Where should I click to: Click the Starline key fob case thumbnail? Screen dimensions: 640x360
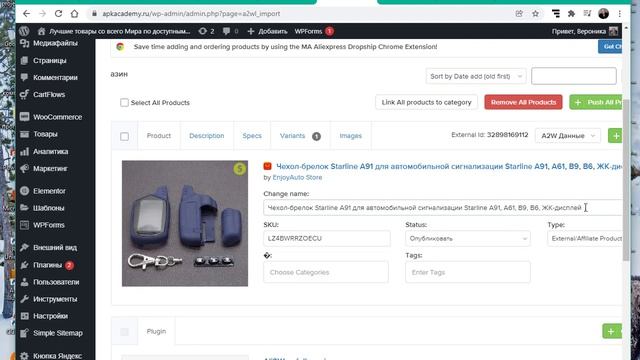pos(185,223)
